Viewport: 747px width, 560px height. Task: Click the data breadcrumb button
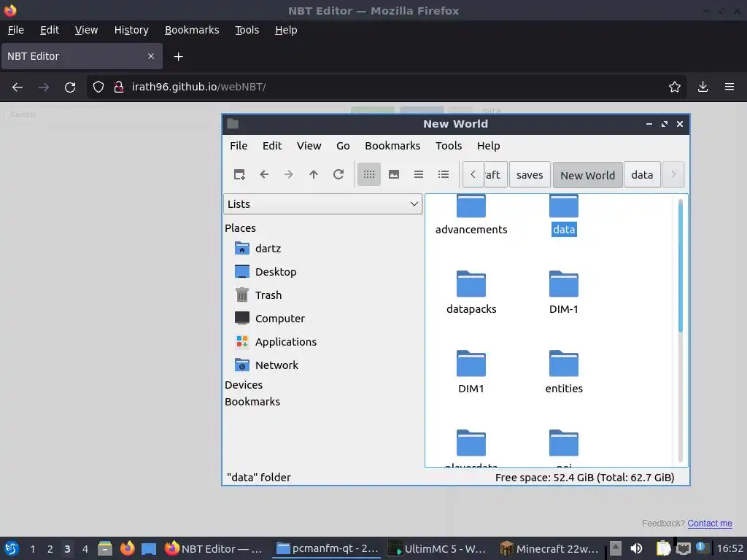pyautogui.click(x=642, y=175)
